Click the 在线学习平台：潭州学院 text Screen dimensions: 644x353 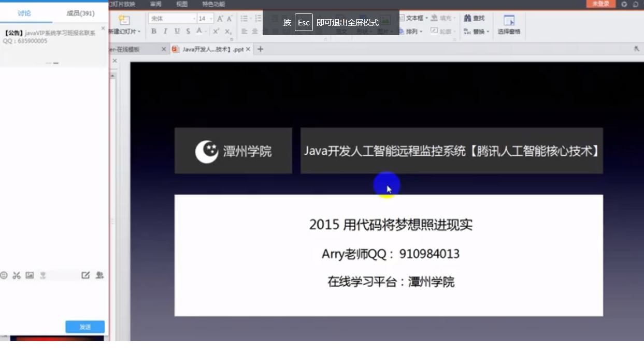(391, 282)
